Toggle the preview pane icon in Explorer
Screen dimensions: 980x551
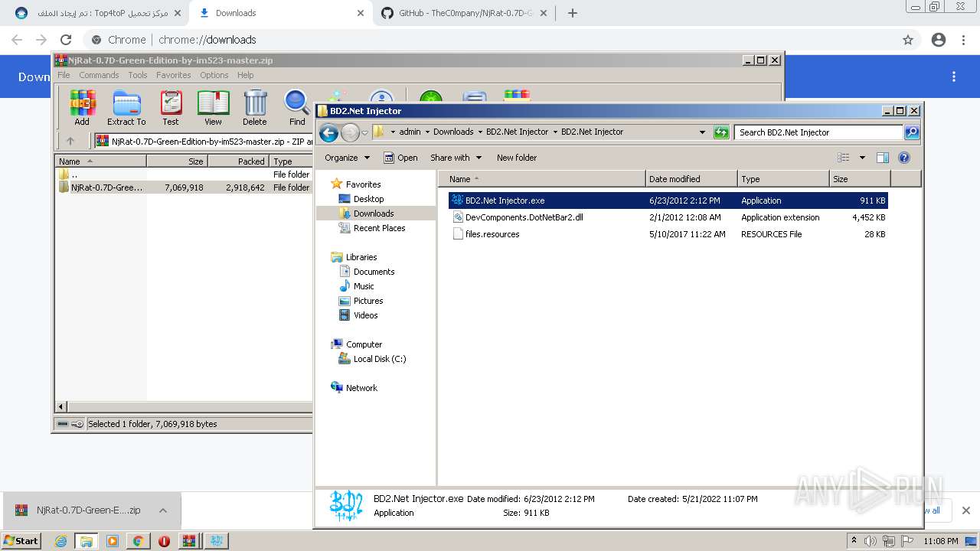point(883,158)
